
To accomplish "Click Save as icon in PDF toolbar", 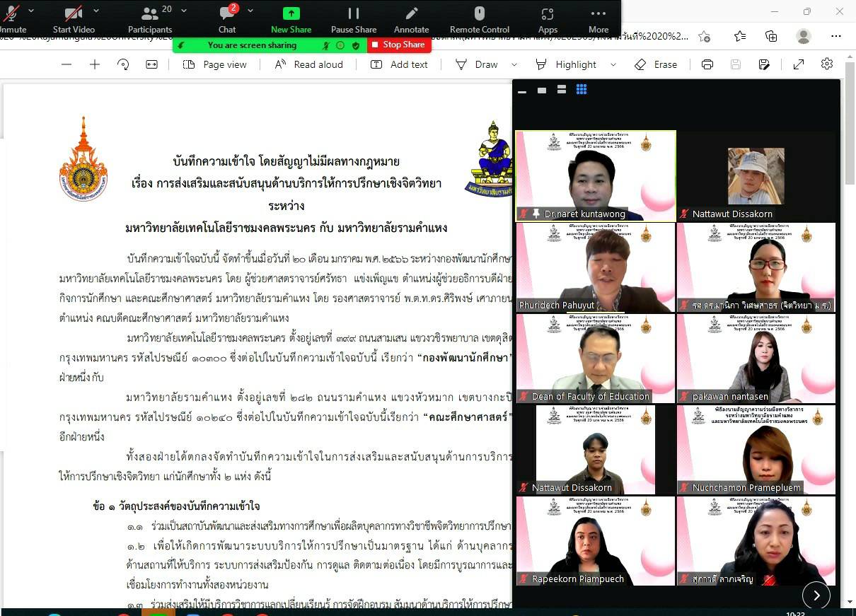I will [x=764, y=64].
